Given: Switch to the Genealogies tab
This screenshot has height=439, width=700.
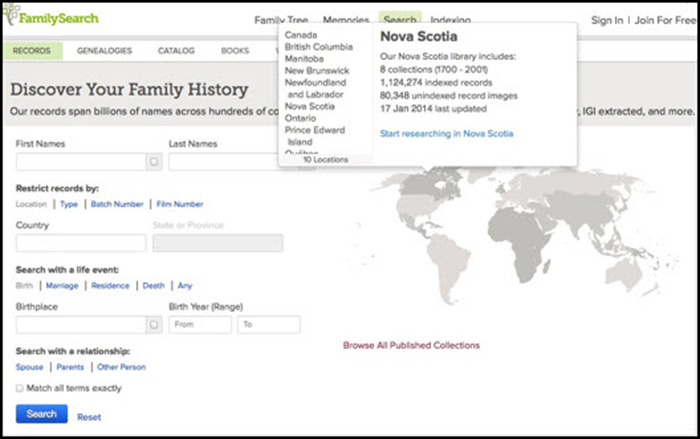Looking at the screenshot, I should pyautogui.click(x=104, y=50).
